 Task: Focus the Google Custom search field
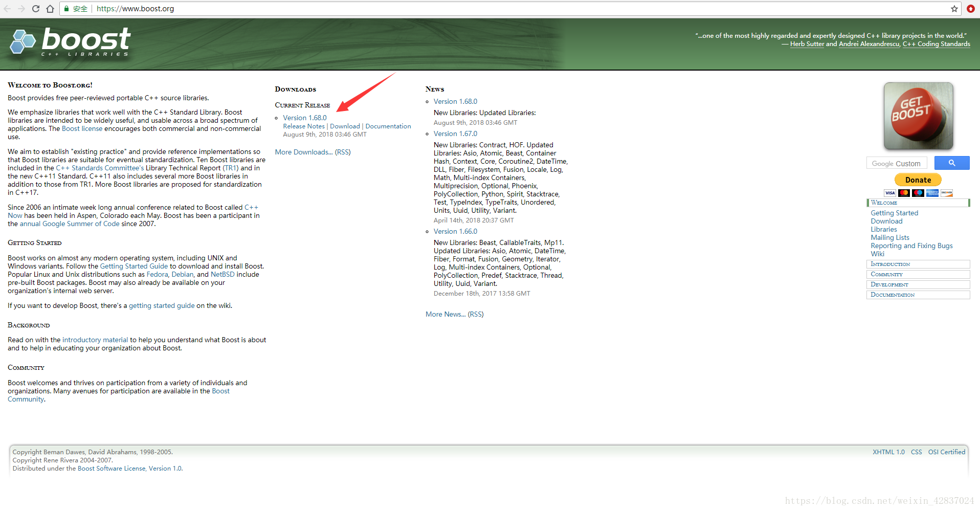(897, 163)
